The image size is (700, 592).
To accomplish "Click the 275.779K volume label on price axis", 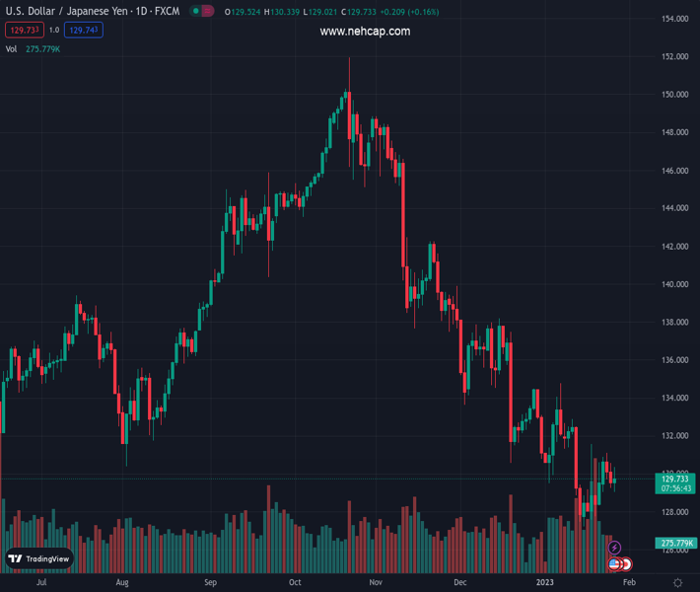I will (675, 544).
